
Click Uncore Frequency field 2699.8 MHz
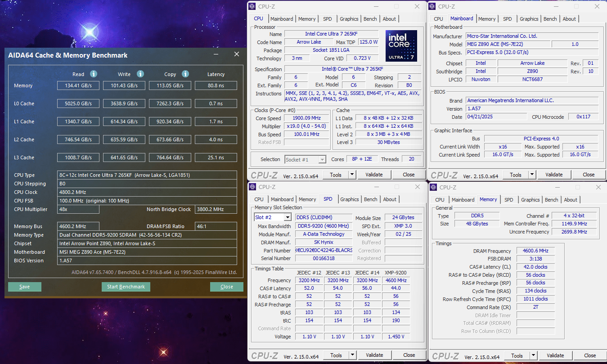pos(575,232)
